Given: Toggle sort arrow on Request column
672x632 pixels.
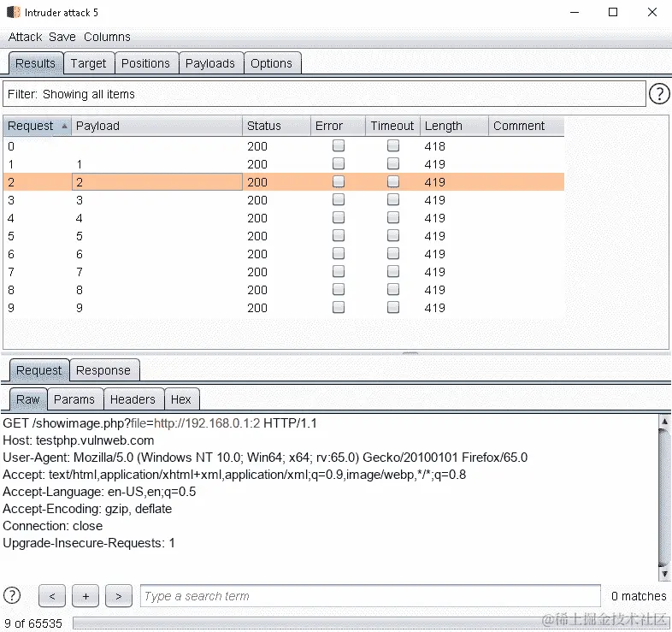Looking at the screenshot, I should pos(64,126).
